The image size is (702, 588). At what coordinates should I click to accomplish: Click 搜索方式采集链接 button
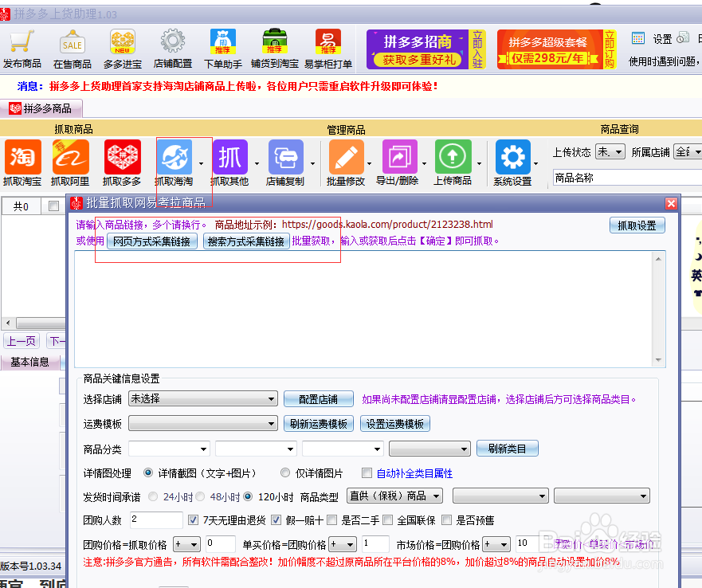pyautogui.click(x=246, y=241)
